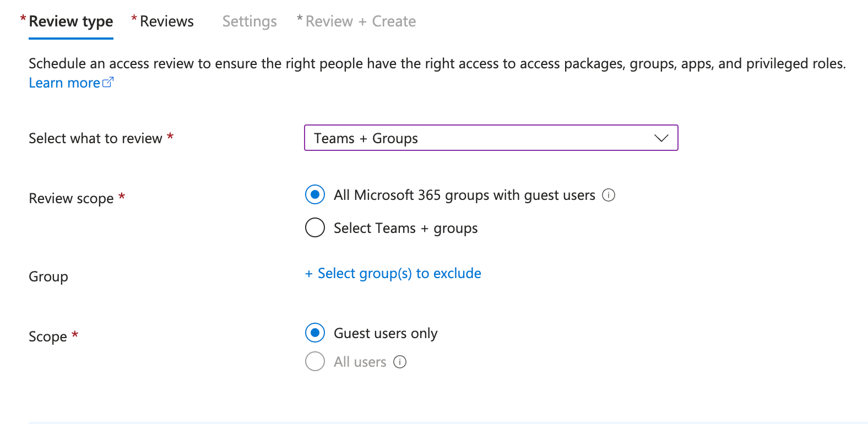Click the Review scope field label
The image size is (868, 424).
pyautogui.click(x=71, y=198)
